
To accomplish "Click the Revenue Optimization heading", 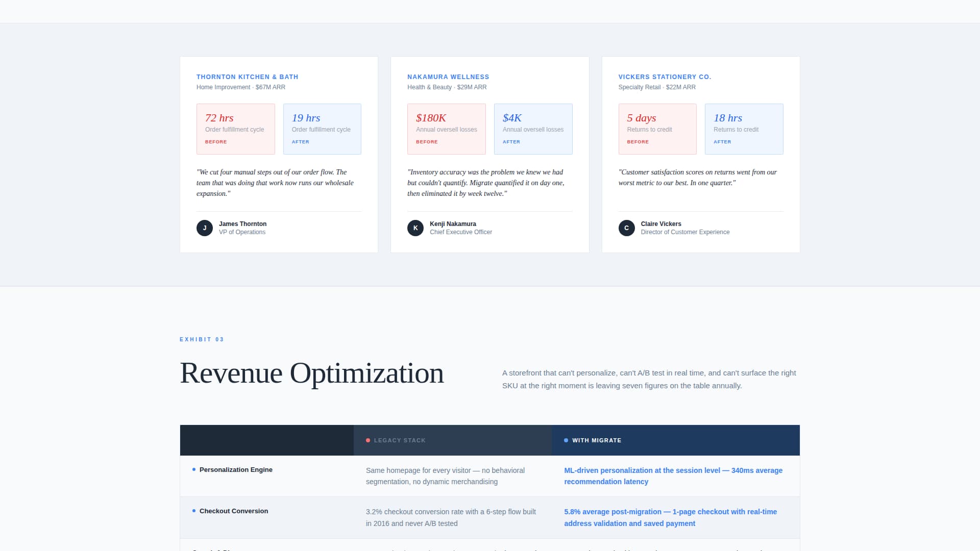I will click(x=312, y=373).
